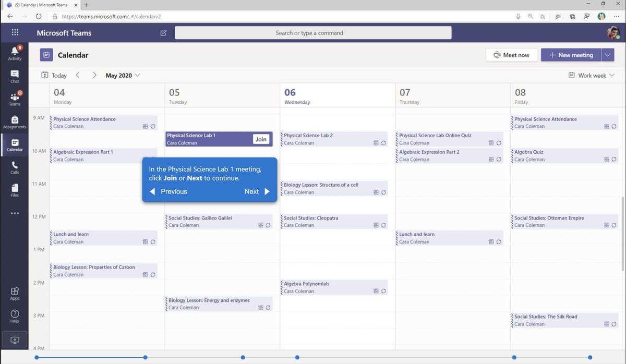Open Social Studies: Ottoman Empire event
Screen dimensions: 626x364
coord(565,221)
